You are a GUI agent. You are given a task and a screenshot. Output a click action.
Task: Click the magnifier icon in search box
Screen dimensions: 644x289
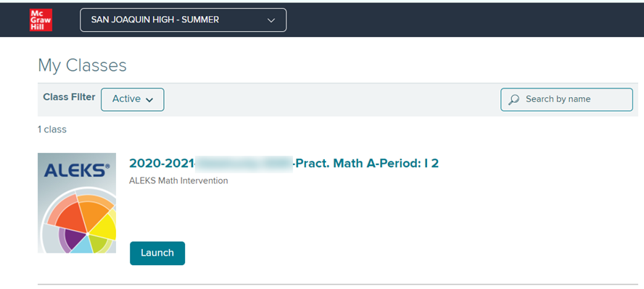(513, 100)
